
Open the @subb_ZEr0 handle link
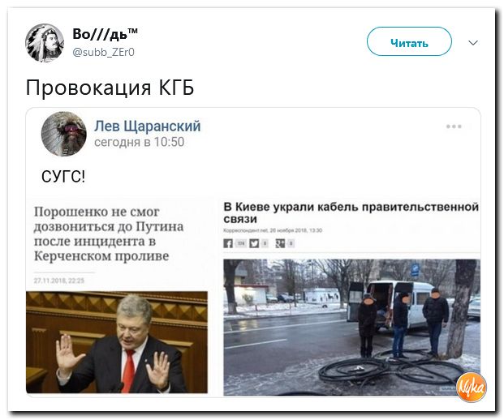pyautogui.click(x=103, y=52)
